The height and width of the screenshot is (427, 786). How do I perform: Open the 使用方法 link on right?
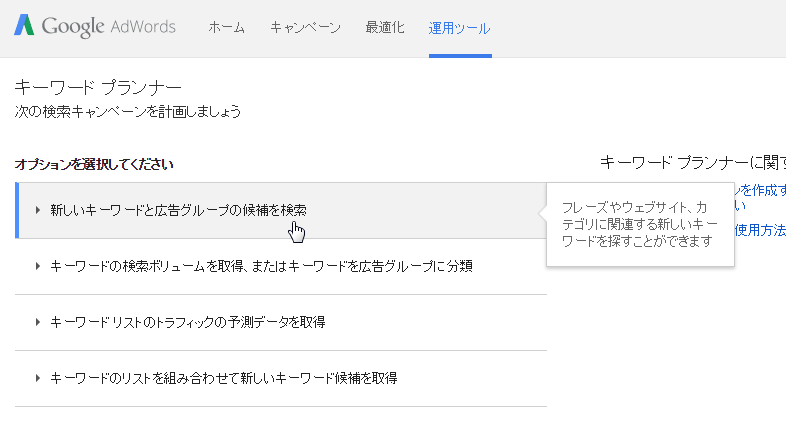[x=760, y=230]
